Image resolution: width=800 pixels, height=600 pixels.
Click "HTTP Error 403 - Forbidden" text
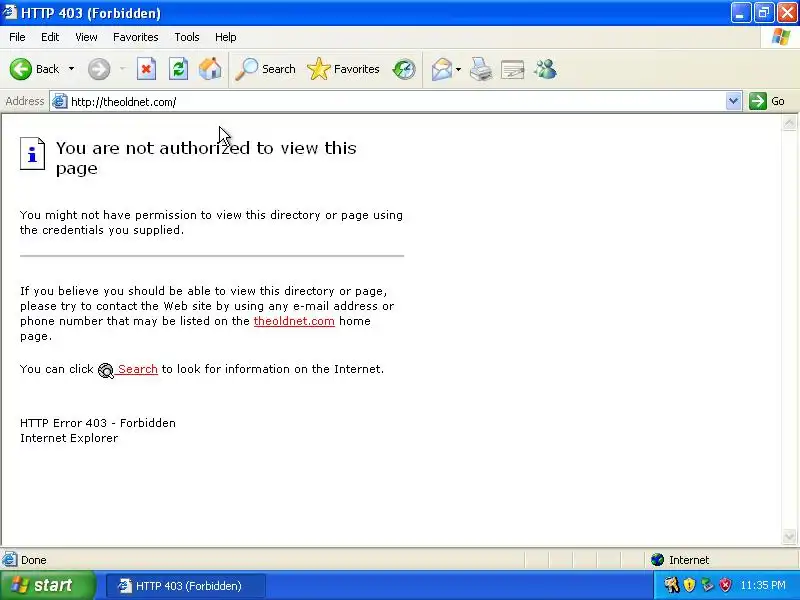[x=98, y=423]
